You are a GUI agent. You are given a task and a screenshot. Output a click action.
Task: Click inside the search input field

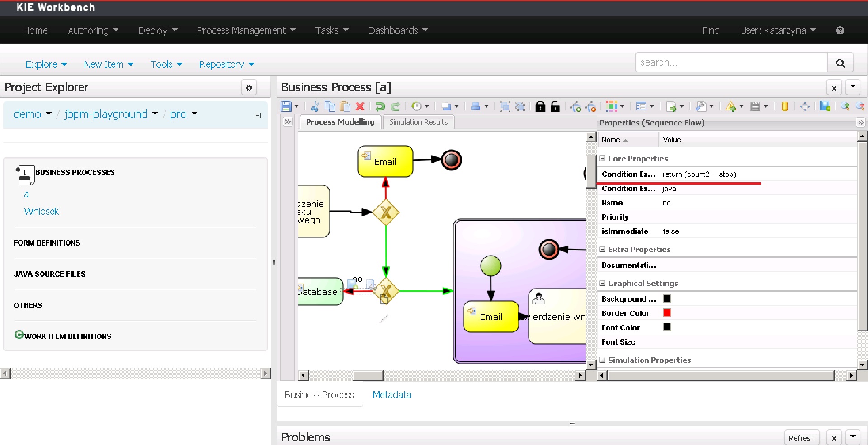tap(731, 63)
